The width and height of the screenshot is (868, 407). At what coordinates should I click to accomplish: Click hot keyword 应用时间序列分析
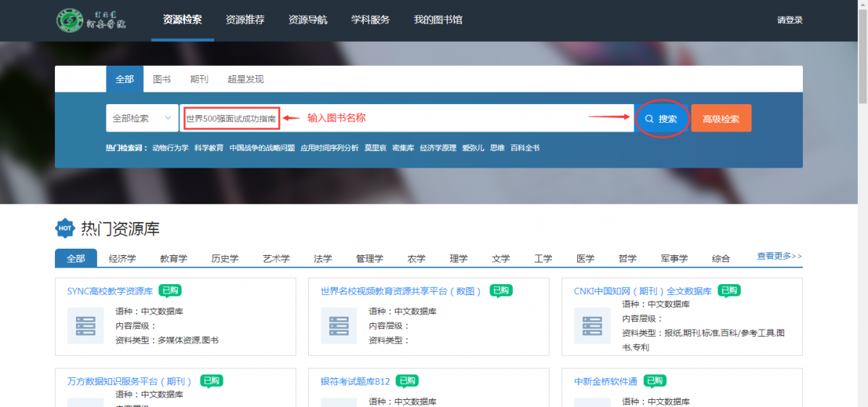[x=329, y=148]
